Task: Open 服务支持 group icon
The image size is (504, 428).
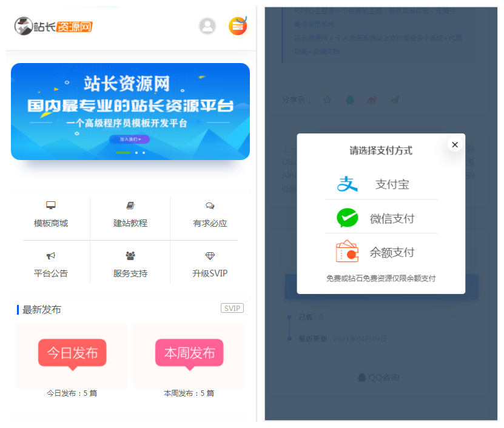Action: tap(130, 256)
